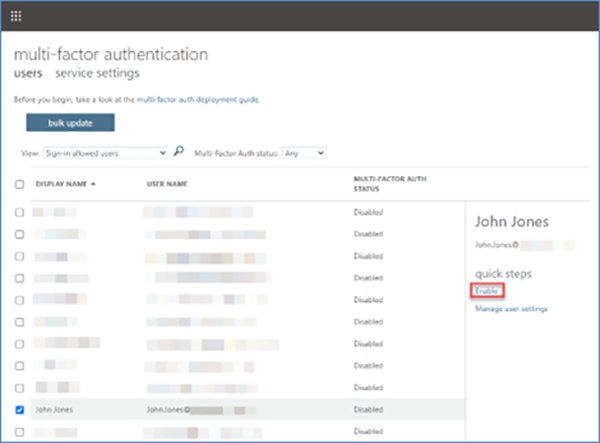The height and width of the screenshot is (443, 600).
Task: Expand the View 'Sign-in allowed users' dropdown
Action: pyautogui.click(x=107, y=153)
